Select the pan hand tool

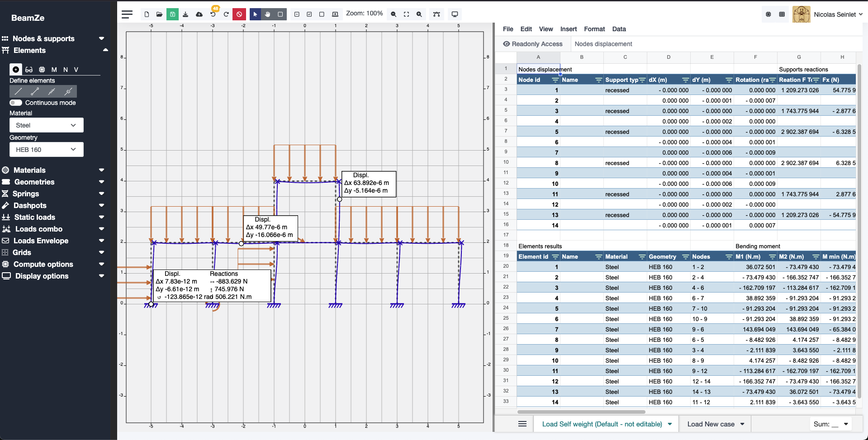pyautogui.click(x=268, y=14)
